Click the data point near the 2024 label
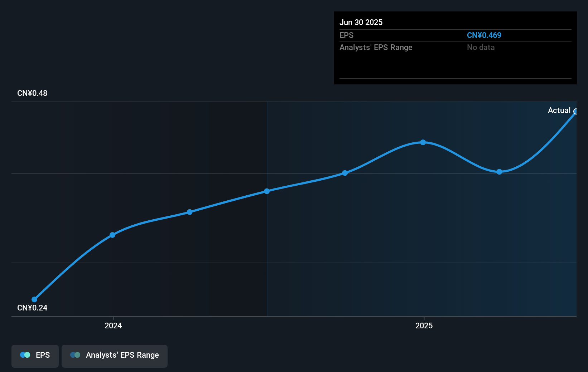Viewport: 588px width, 372px height. [x=112, y=235]
